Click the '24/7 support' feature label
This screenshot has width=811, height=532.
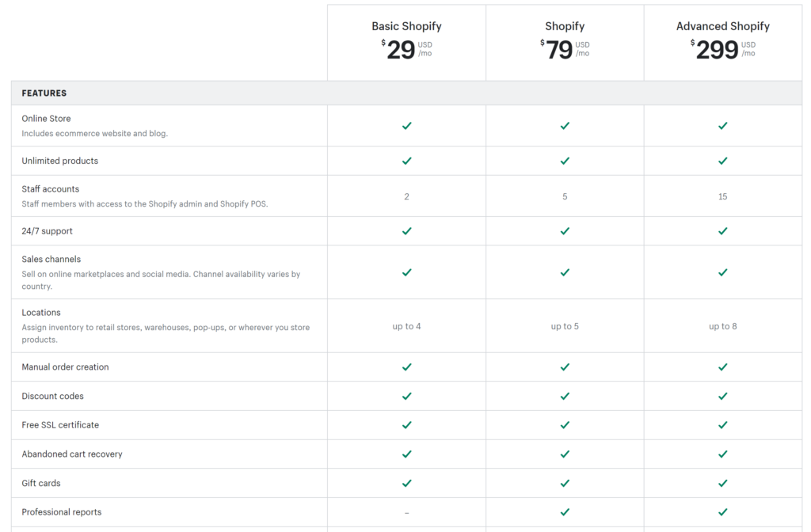click(x=47, y=231)
